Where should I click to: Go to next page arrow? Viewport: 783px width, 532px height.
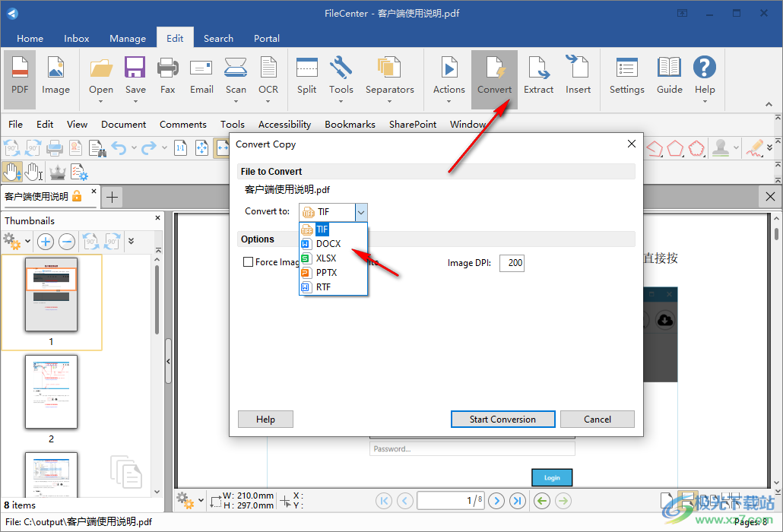click(x=496, y=501)
